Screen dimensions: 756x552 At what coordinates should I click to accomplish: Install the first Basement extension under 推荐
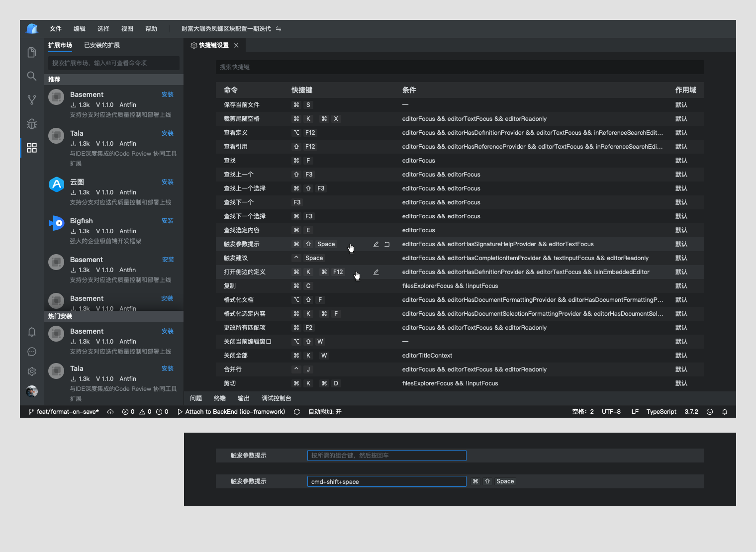[x=168, y=94]
